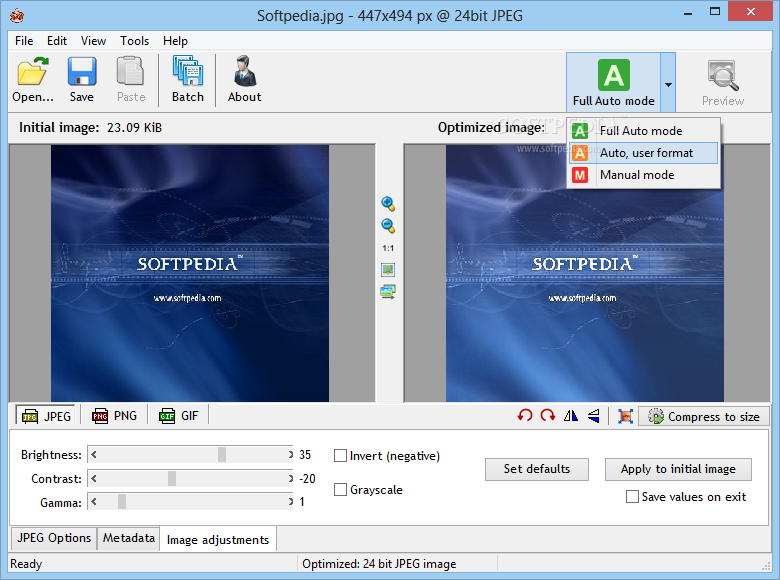This screenshot has height=580, width=780.
Task: Click the optimized image preview pane
Action: (587, 273)
